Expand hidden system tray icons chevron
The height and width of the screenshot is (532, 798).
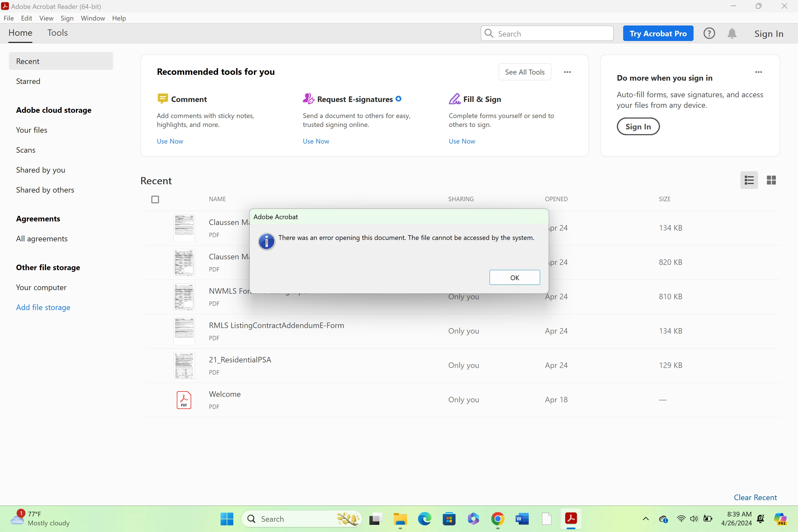(646, 519)
